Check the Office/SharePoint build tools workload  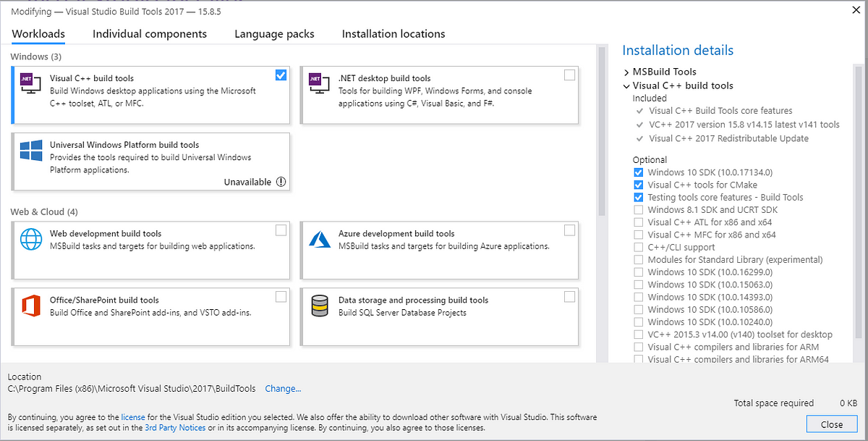coord(281,297)
